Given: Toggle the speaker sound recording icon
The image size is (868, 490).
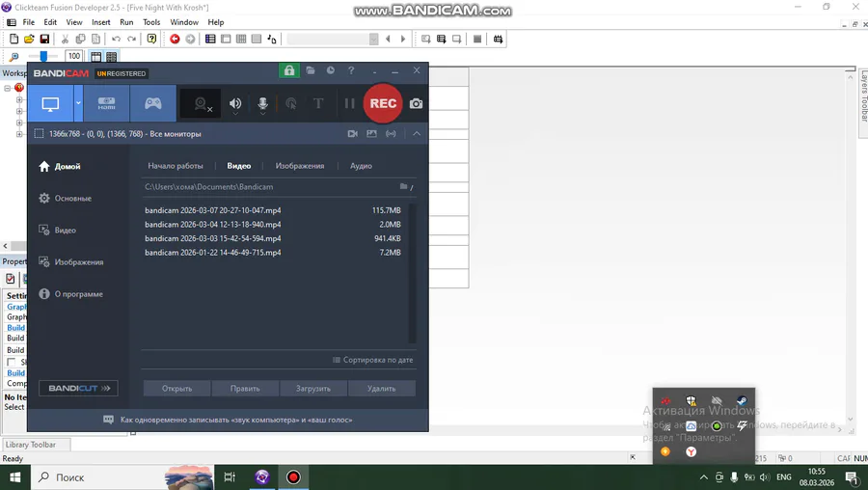Looking at the screenshot, I should (235, 103).
